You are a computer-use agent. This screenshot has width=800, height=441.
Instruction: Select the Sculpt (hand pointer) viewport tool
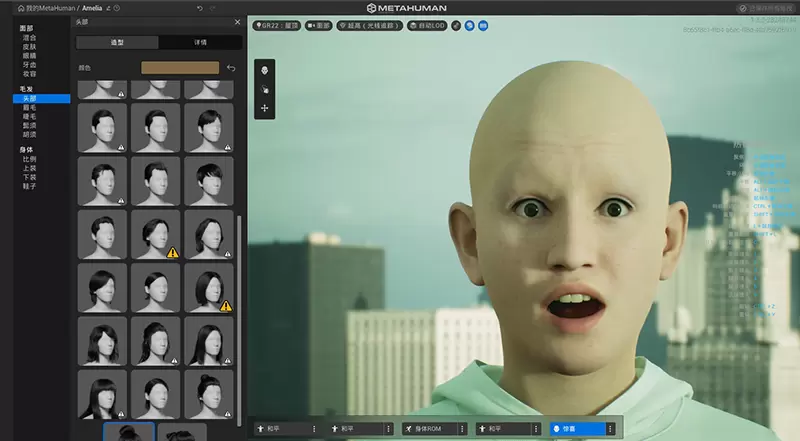(264, 89)
